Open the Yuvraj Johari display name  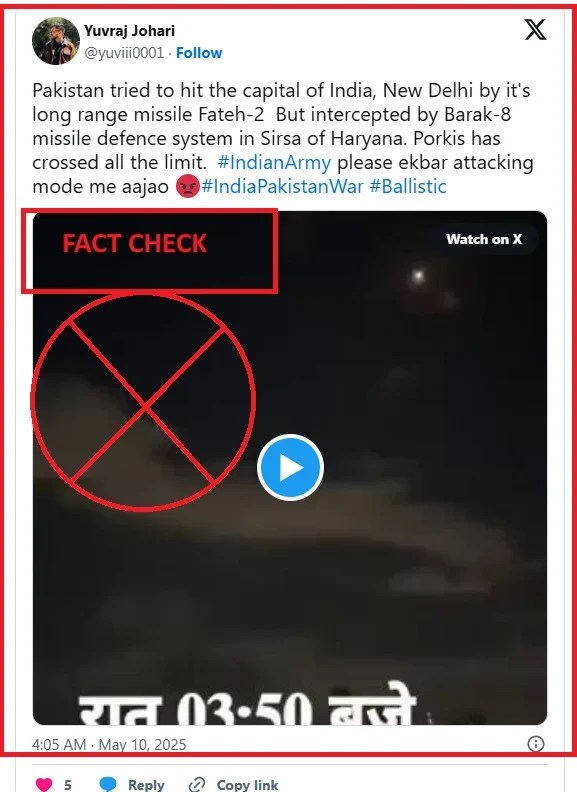[129, 31]
